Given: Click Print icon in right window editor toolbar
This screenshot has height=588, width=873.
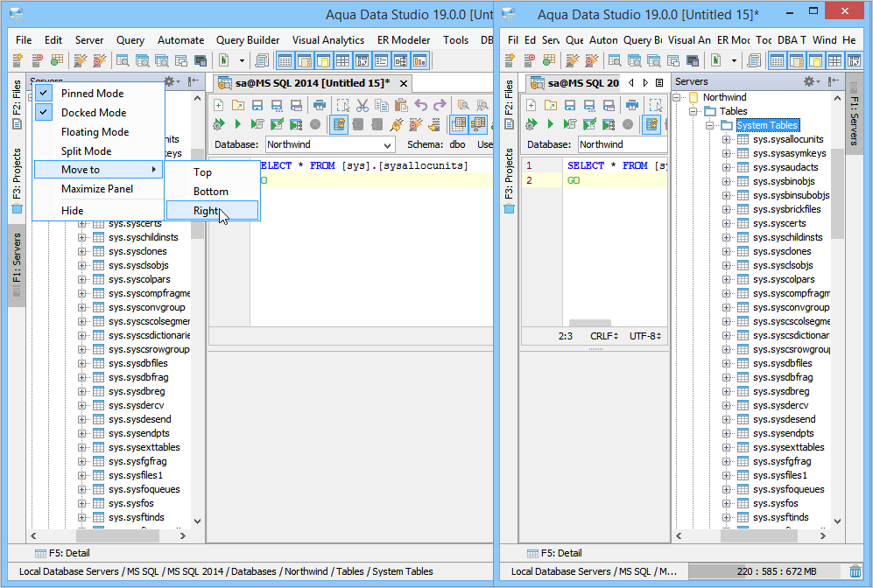Looking at the screenshot, I should coord(631,105).
